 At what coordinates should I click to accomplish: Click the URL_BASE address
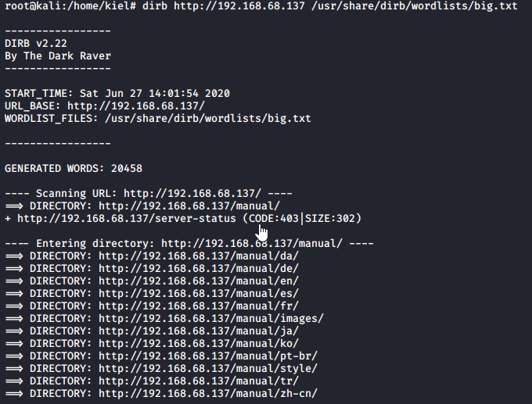[136, 105]
